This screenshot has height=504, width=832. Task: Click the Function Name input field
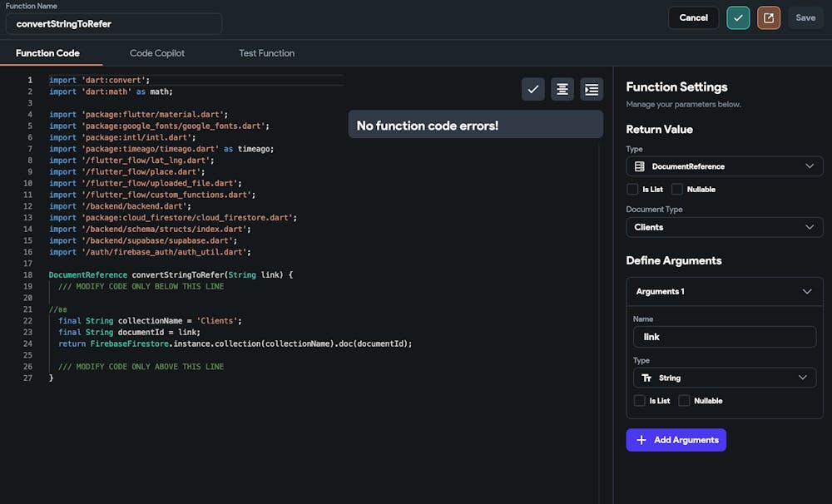point(114,24)
